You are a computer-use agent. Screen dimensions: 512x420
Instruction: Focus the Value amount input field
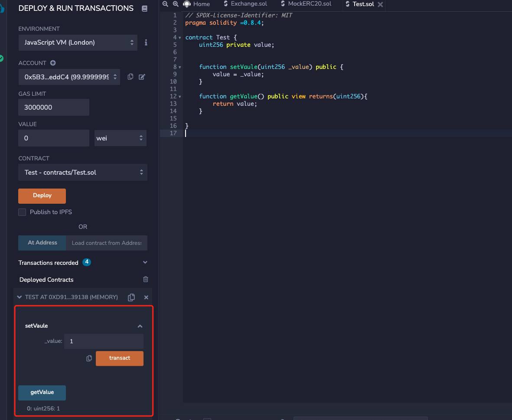pos(54,138)
